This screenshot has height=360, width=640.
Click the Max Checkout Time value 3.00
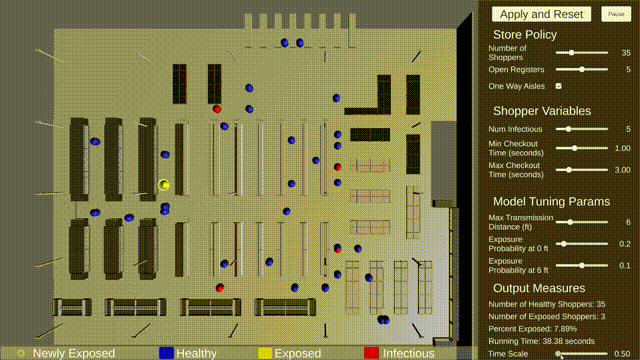[622, 170]
